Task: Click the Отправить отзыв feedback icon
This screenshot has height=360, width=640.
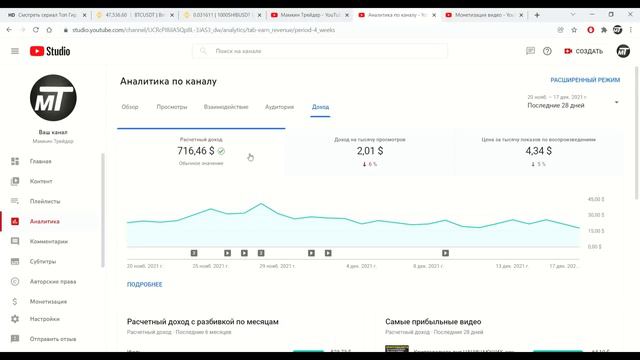Action: pos(15,339)
